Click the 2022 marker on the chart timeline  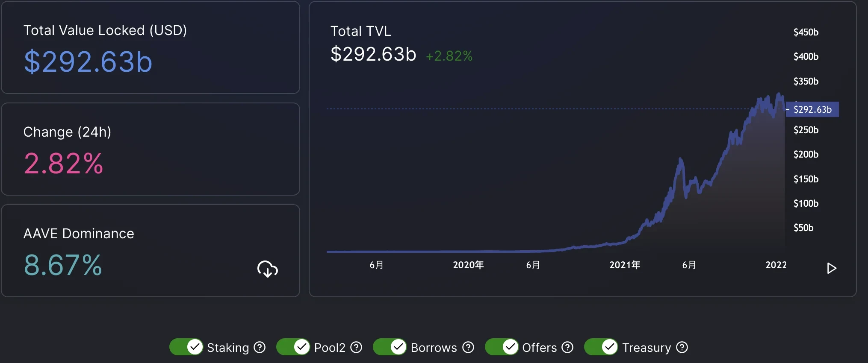click(x=776, y=265)
